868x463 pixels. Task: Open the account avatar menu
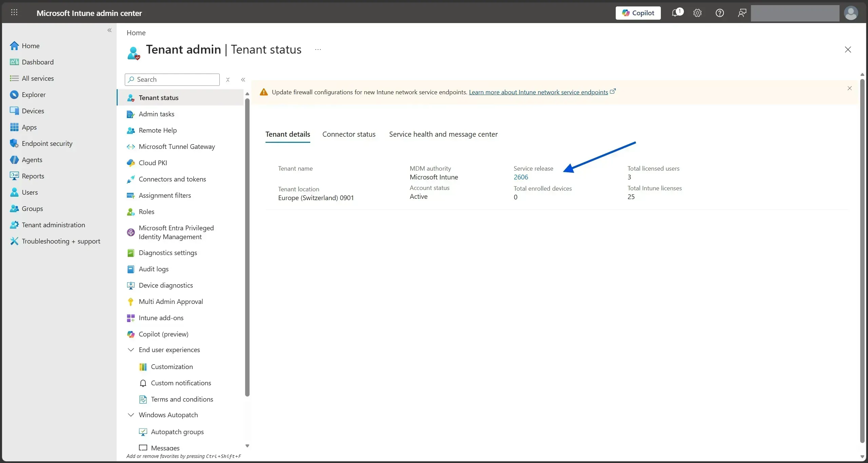[x=851, y=13]
